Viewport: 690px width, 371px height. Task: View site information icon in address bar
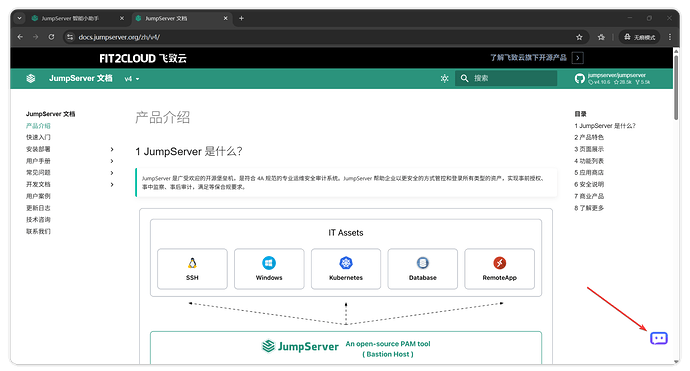(x=70, y=37)
